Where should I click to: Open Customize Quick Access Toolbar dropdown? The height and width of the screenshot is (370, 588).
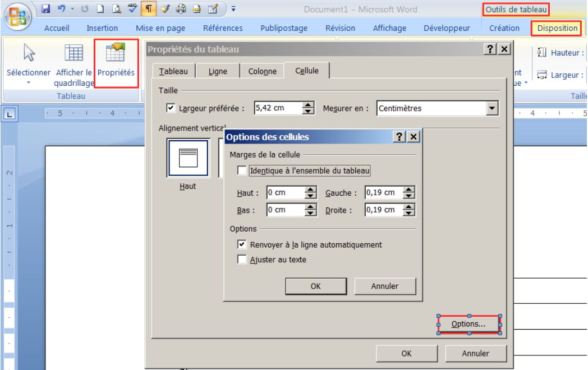point(233,8)
